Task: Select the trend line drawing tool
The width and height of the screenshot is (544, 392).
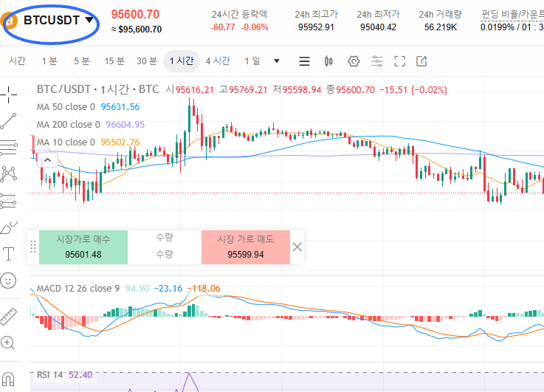Action: (9, 120)
